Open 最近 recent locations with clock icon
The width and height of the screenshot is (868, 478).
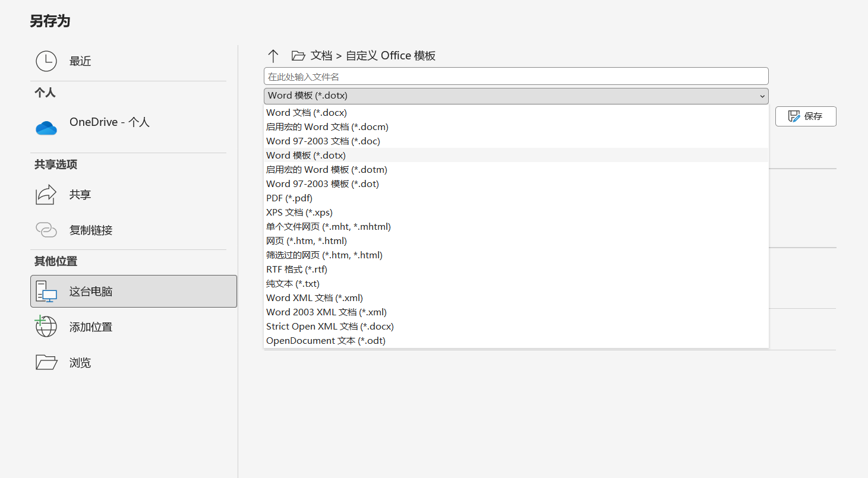(80, 61)
